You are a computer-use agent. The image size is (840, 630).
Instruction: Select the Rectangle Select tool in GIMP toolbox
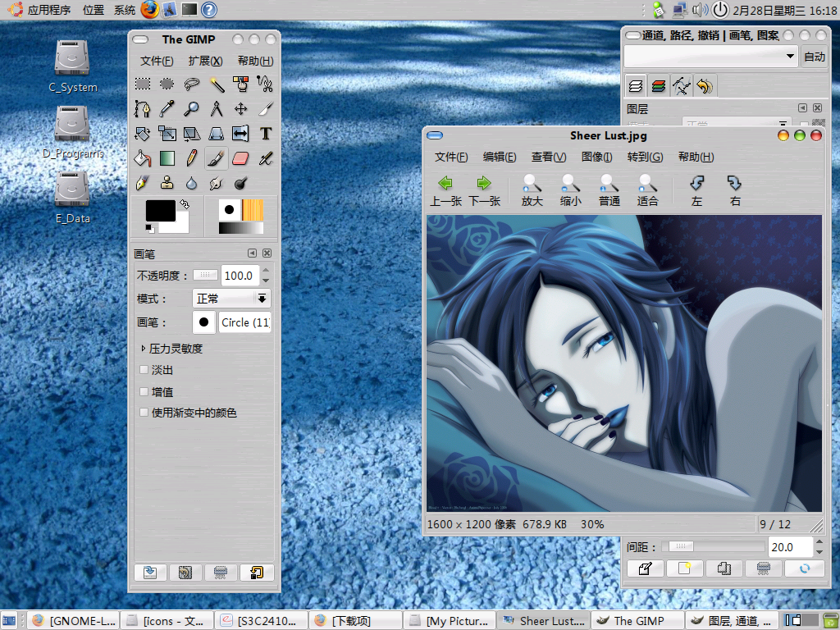tap(143, 84)
